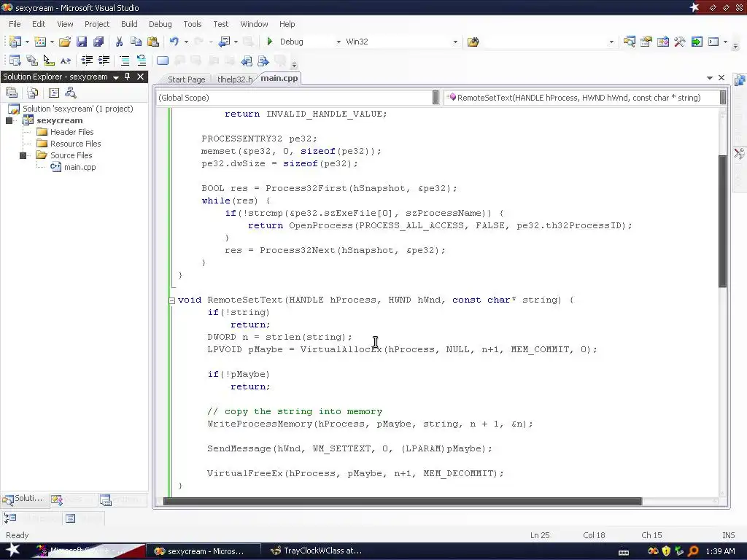The width and height of the screenshot is (747, 560).
Task: Click the Paste clipboard icon
Action: (x=153, y=42)
